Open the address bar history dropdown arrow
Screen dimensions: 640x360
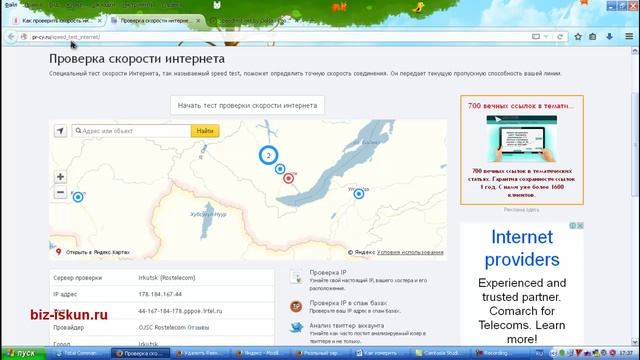point(546,37)
